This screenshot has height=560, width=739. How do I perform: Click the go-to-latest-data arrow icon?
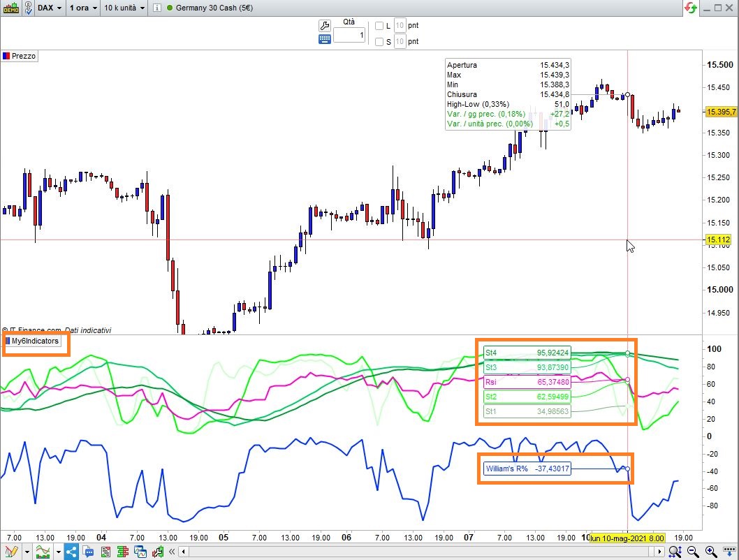[x=729, y=552]
